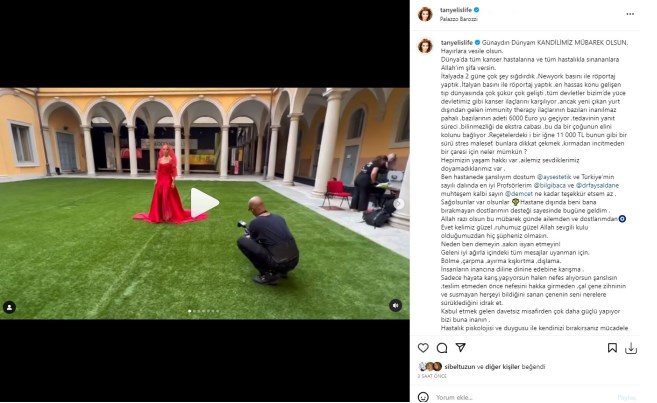Share the post with the paper plane icon
This screenshot has height=403, width=657.
tap(460, 347)
